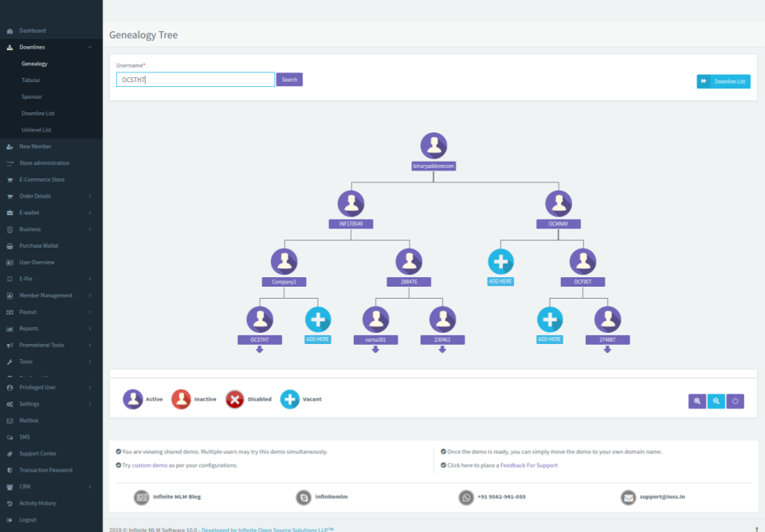
Task: Click the binaryaddoncom root user avatar
Action: coord(433,146)
